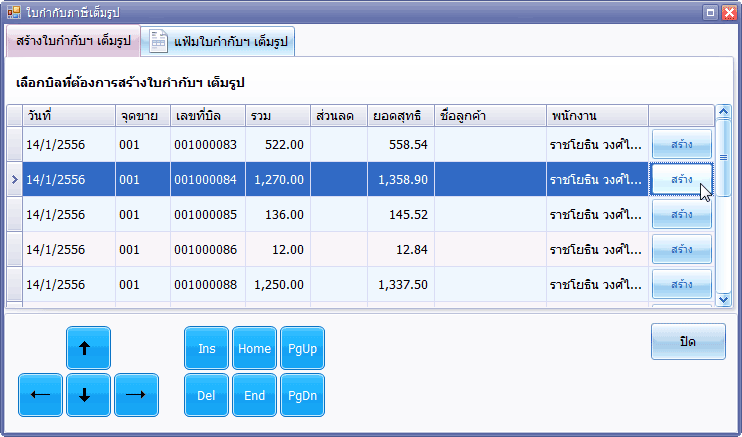The height and width of the screenshot is (437, 742).
Task: Switch to สร้างใบกำกับฯ เต็มรูป tab
Action: [x=73, y=41]
